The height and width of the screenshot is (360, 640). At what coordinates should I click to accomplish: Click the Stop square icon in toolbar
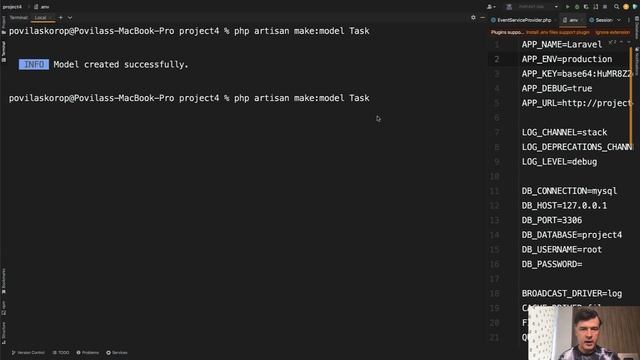coord(605,7)
